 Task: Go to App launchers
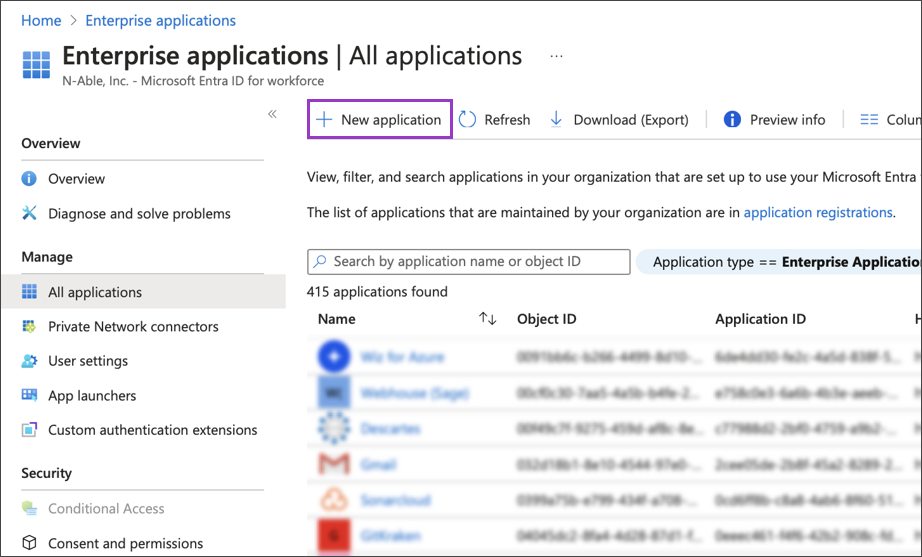tap(92, 396)
